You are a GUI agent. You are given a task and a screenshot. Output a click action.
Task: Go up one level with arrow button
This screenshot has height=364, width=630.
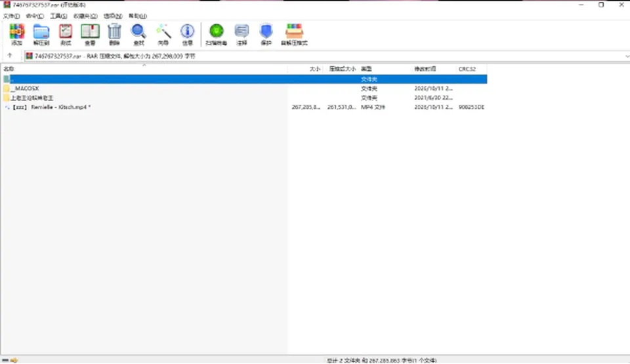point(10,56)
